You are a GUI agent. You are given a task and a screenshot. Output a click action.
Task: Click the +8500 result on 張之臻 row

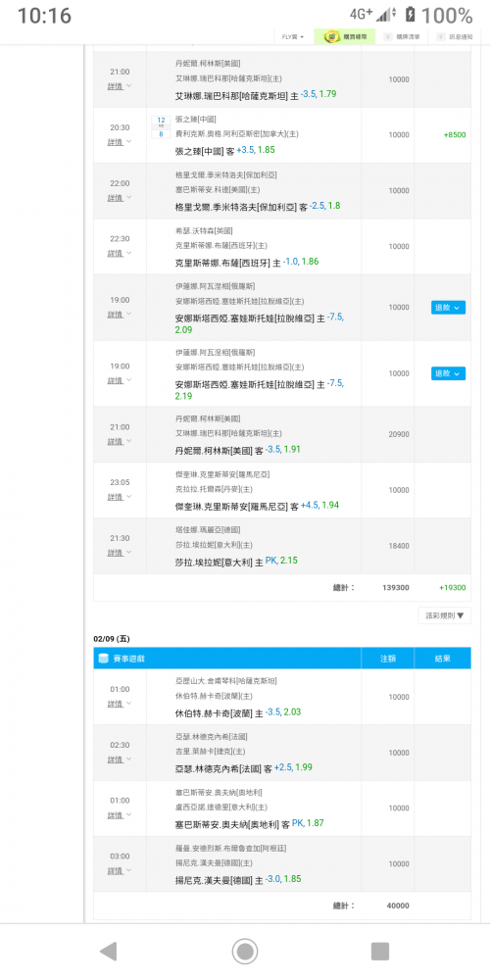455,135
